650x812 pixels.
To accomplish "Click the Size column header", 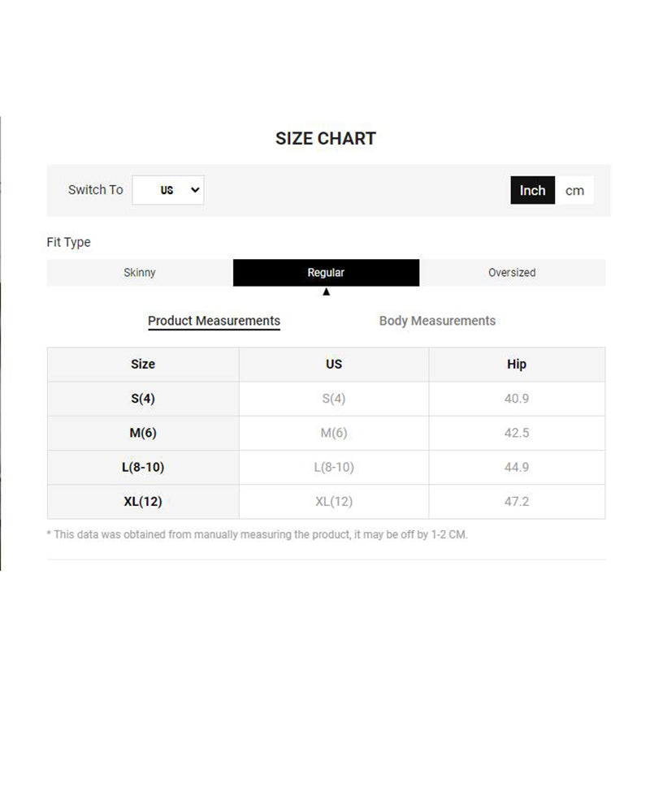I will click(x=143, y=365).
